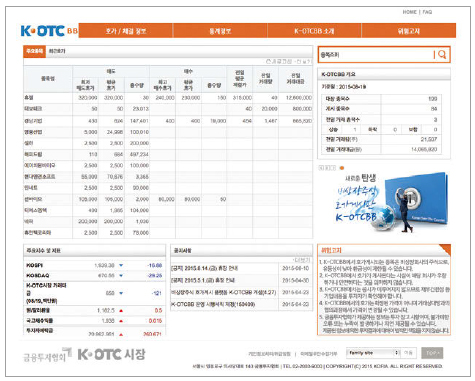Click the 이동 button beside Family site
Image resolution: width=475 pixels, height=381 pixels.
(408, 353)
